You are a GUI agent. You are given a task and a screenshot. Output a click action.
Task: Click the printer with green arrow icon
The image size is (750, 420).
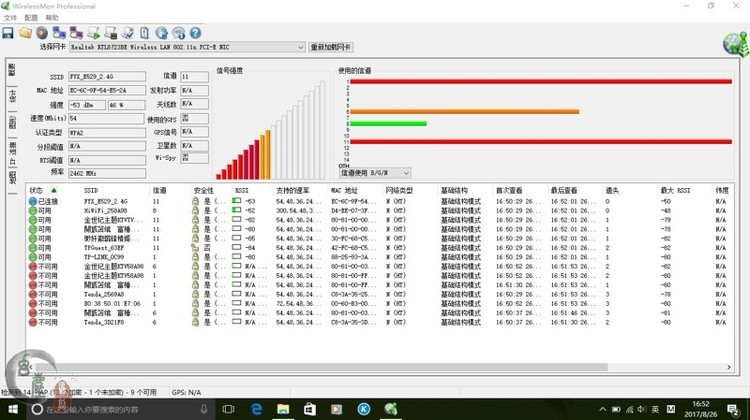94,33
